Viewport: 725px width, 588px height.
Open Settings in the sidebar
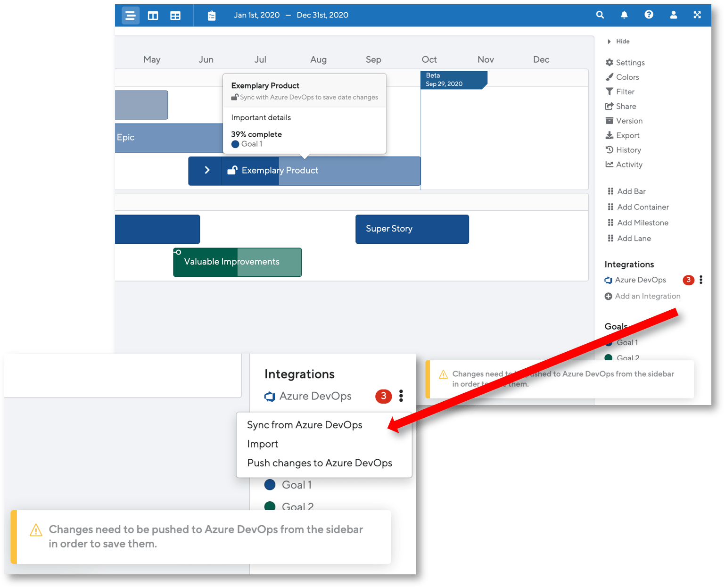click(x=625, y=63)
